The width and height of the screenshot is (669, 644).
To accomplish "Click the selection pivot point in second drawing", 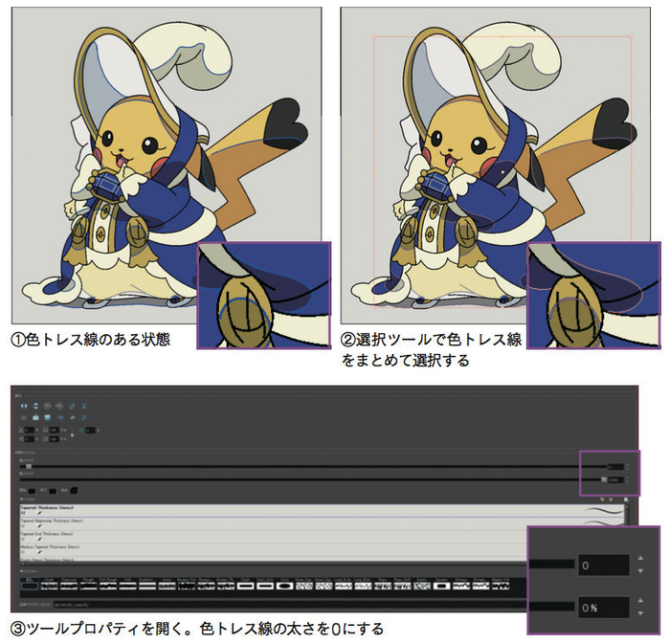I will (502, 172).
